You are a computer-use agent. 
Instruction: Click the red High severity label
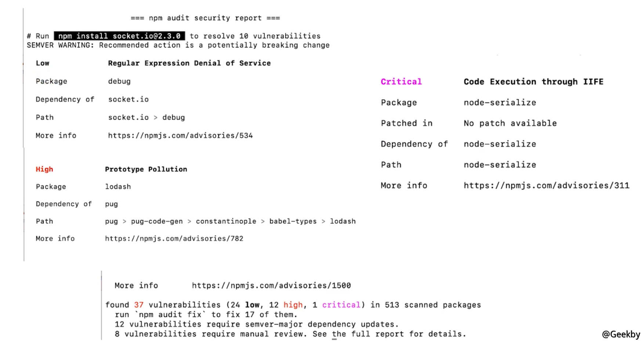pos(44,169)
